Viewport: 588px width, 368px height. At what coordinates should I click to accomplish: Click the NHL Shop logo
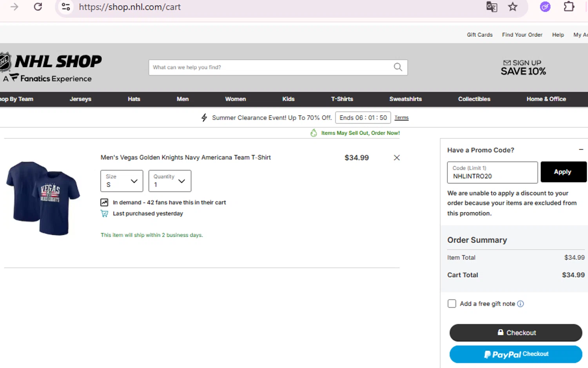51,67
